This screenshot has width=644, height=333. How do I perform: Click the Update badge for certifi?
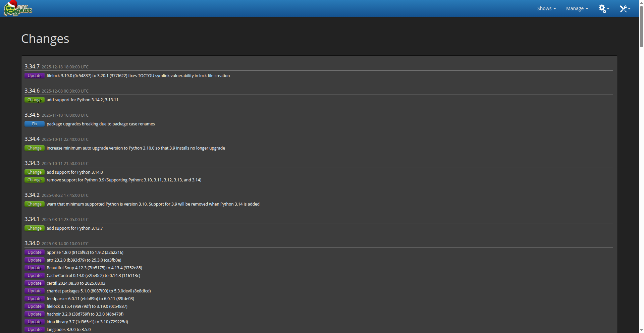point(35,283)
